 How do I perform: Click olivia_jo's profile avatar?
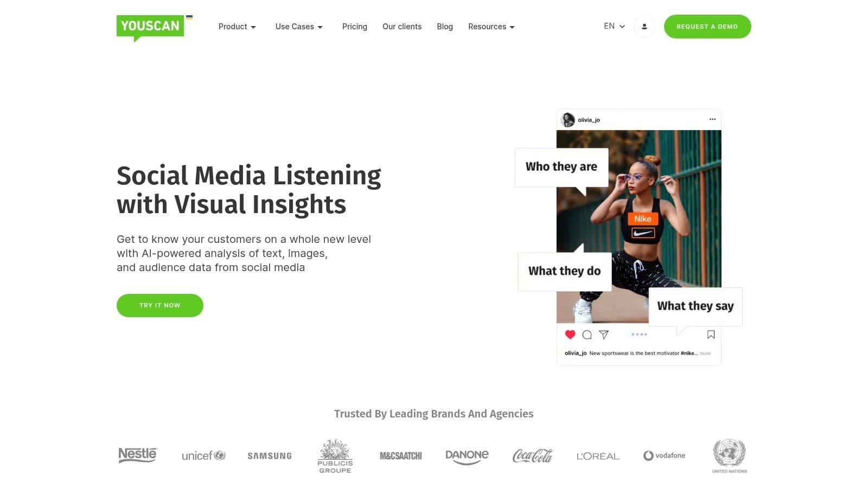(567, 119)
